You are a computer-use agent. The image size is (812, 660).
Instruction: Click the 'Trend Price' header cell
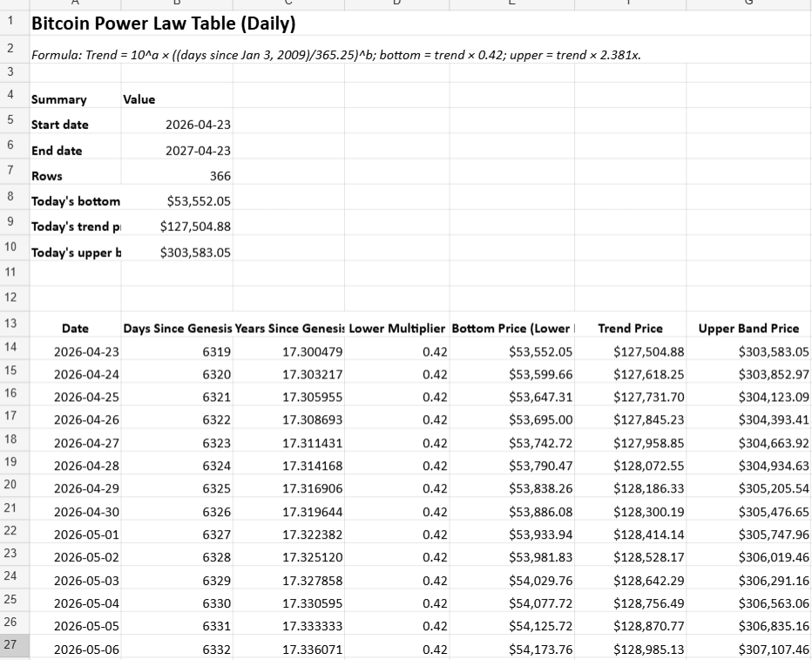click(631, 323)
